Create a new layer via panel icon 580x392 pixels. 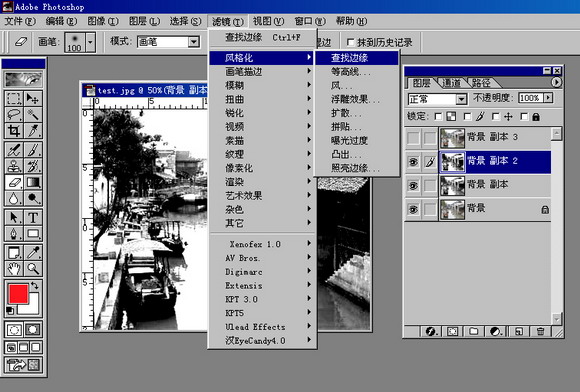pos(519,331)
